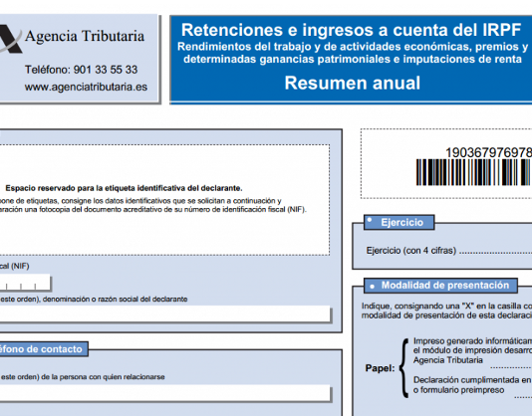Image resolution: width=532 pixels, height=416 pixels.
Task: Click the Ejercicio section header
Action: click(x=399, y=222)
